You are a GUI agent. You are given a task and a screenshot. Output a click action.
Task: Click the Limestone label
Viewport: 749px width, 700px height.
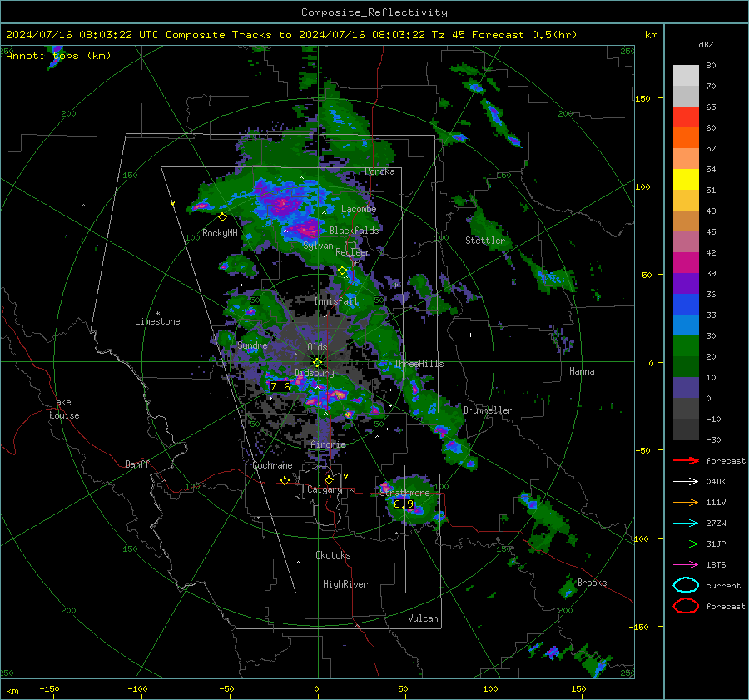coord(157,321)
